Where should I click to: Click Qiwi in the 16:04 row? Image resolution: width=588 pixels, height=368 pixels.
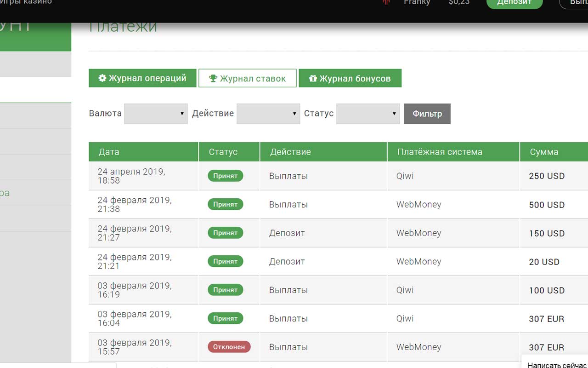(405, 319)
